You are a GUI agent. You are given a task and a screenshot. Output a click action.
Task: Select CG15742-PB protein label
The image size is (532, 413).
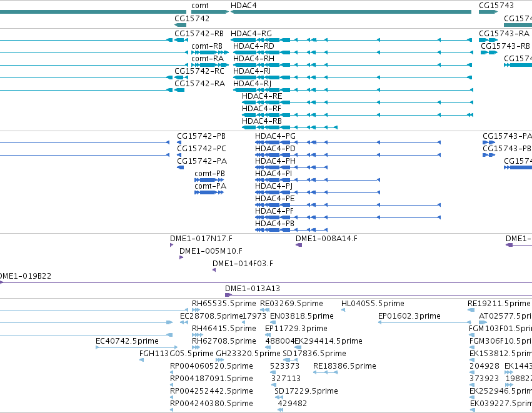201,136
